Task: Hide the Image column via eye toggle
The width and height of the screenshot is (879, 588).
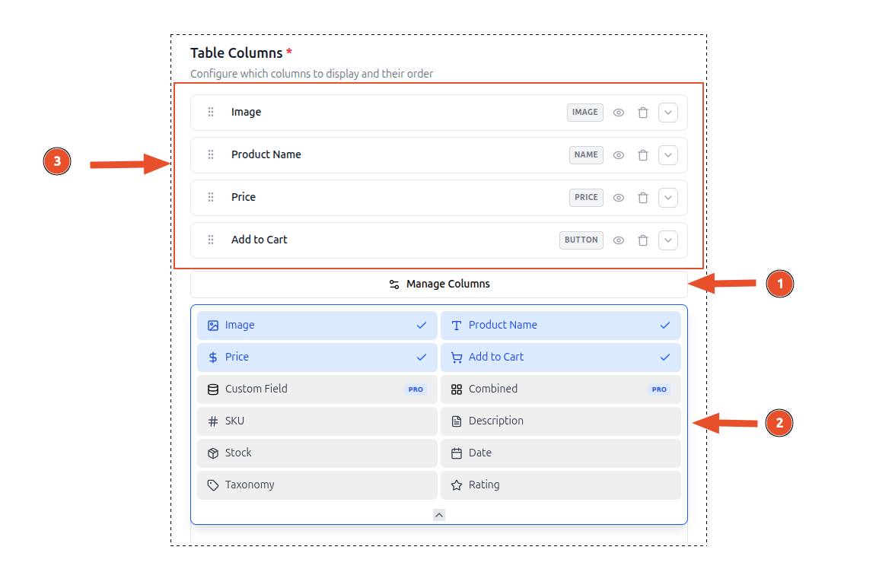Action: [x=618, y=112]
